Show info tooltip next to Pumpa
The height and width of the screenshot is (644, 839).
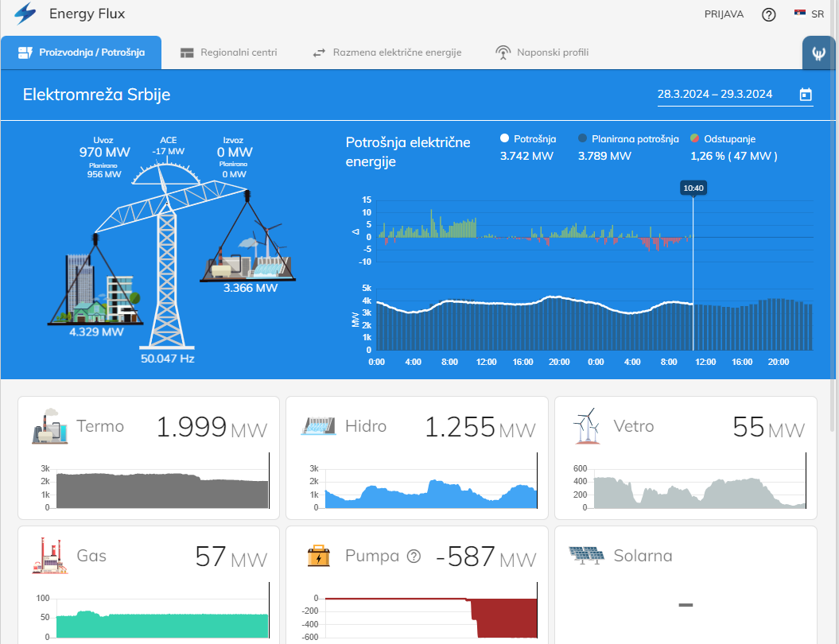coord(414,556)
